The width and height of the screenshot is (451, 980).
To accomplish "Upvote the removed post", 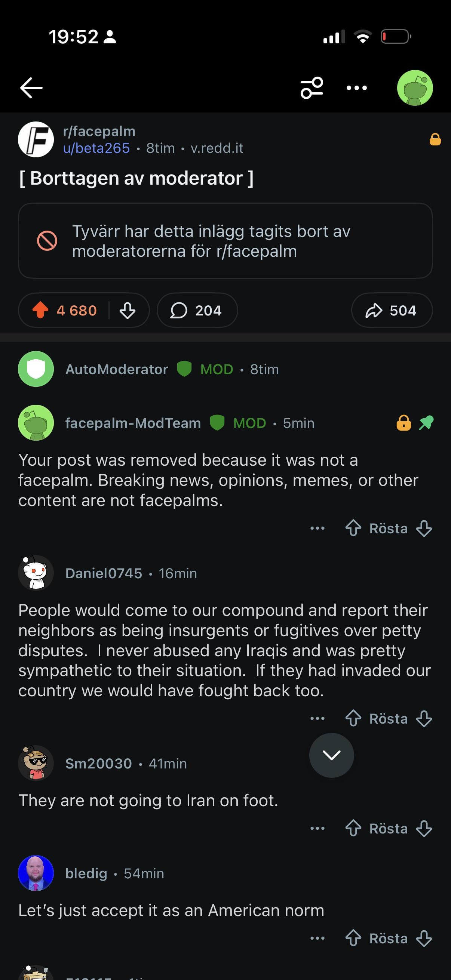I will tap(40, 310).
